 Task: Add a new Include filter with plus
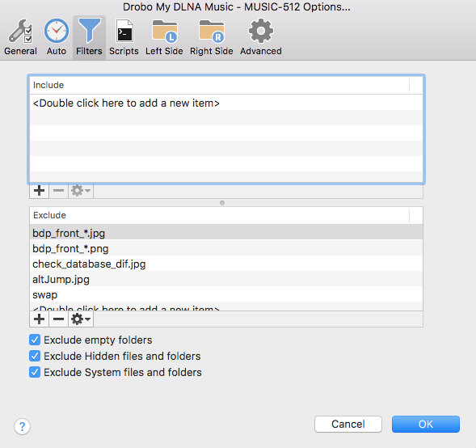(39, 191)
